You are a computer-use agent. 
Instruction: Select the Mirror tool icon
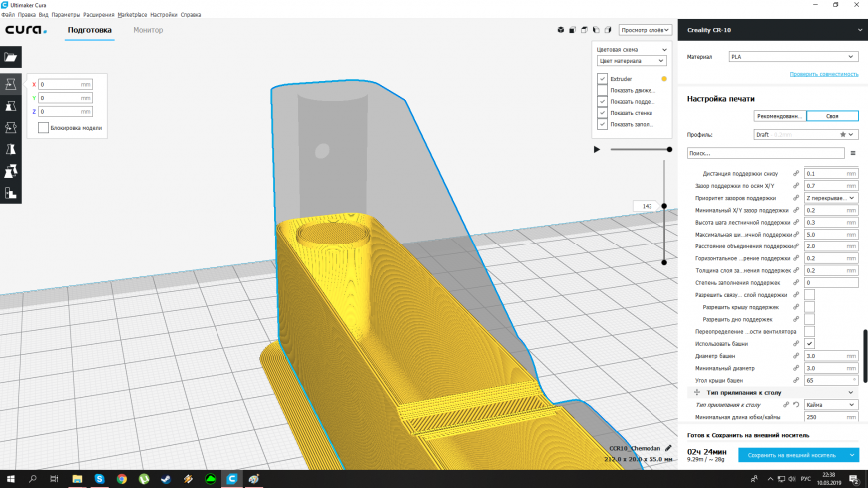coord(11,149)
